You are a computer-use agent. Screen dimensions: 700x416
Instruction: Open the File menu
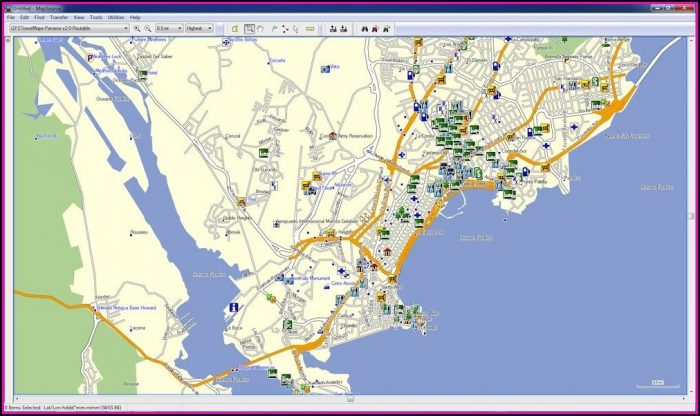point(11,17)
